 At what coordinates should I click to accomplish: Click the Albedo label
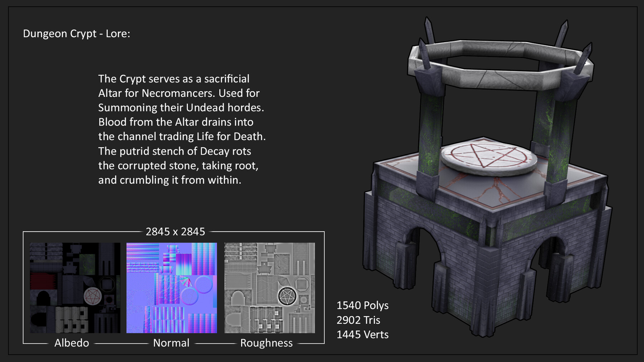point(72,343)
